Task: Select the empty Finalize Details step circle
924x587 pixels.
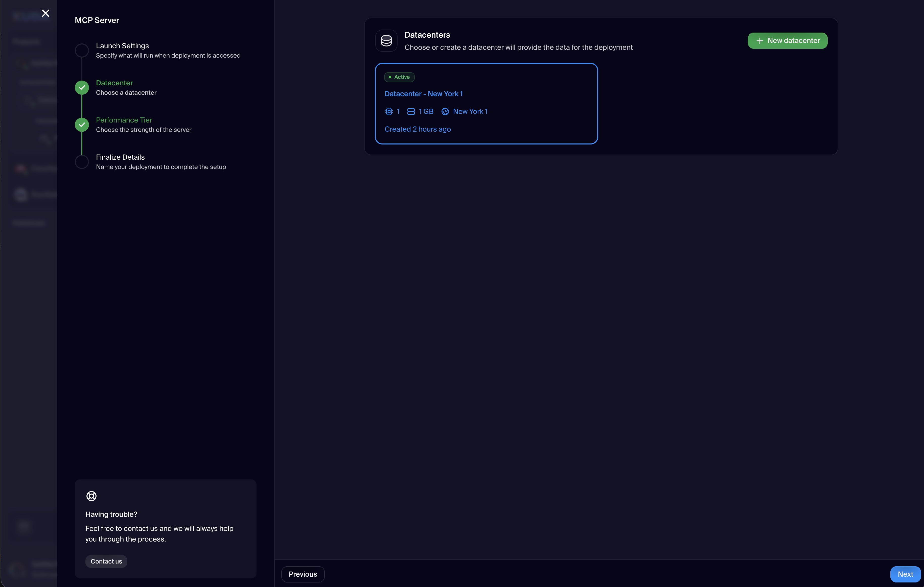Action: pyautogui.click(x=82, y=162)
